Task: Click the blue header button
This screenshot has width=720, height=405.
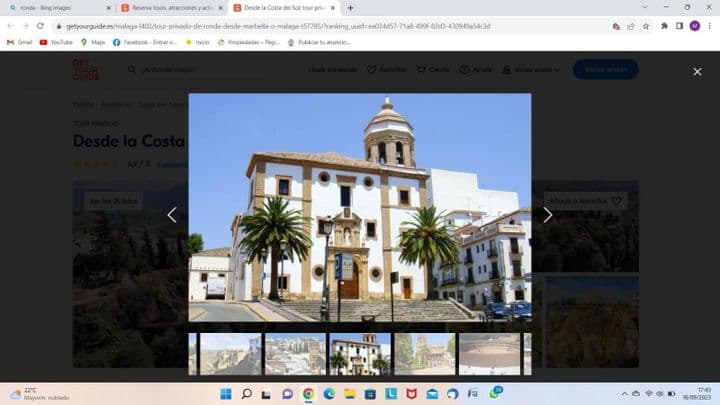Action: pos(606,69)
